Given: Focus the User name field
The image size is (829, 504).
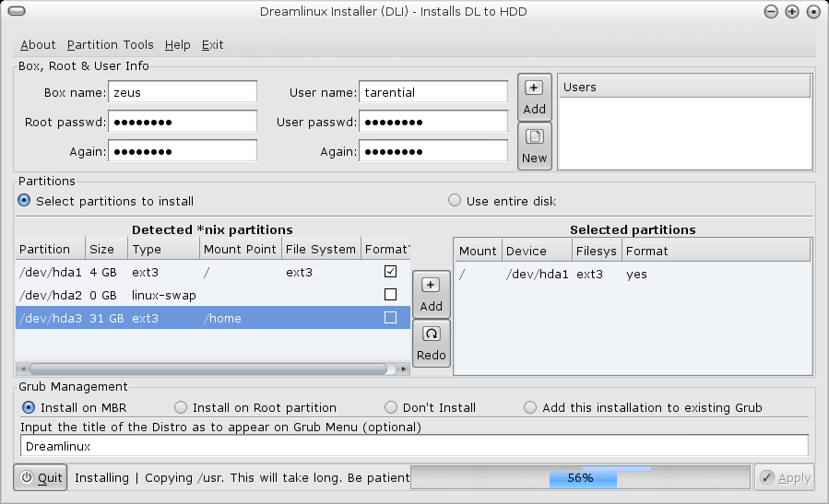Looking at the screenshot, I should pyautogui.click(x=433, y=92).
